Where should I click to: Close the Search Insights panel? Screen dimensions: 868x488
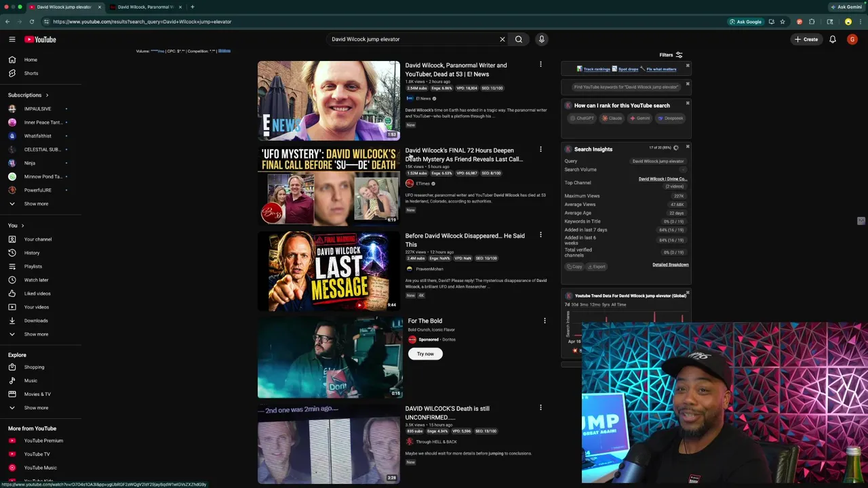(688, 146)
